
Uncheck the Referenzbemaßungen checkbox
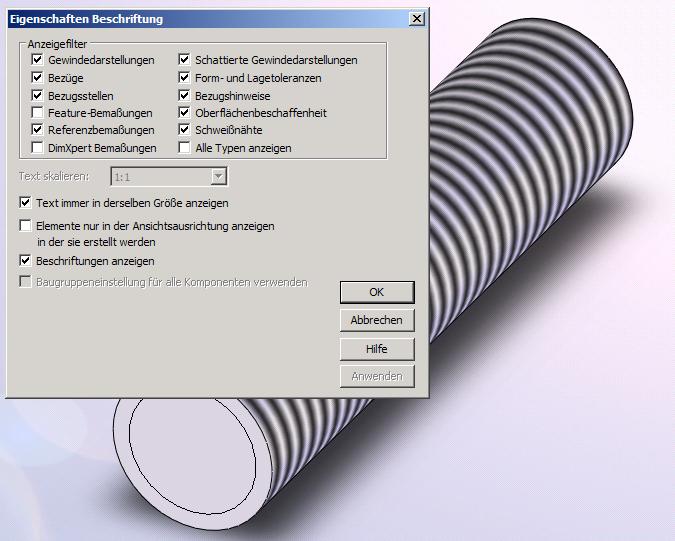click(37, 130)
